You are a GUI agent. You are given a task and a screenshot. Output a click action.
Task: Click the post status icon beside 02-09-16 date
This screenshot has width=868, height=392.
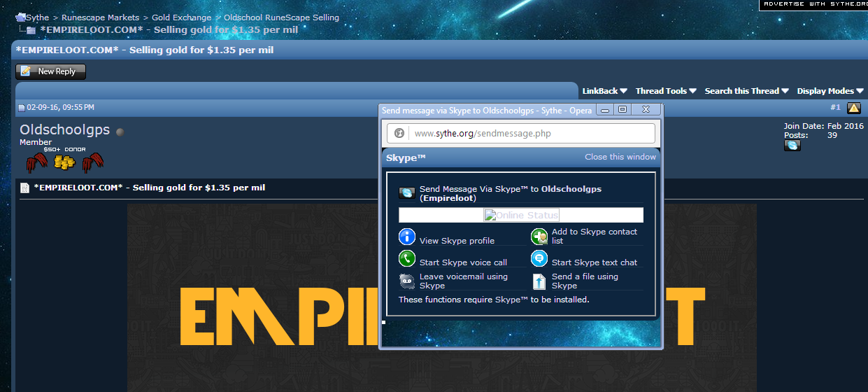(22, 108)
